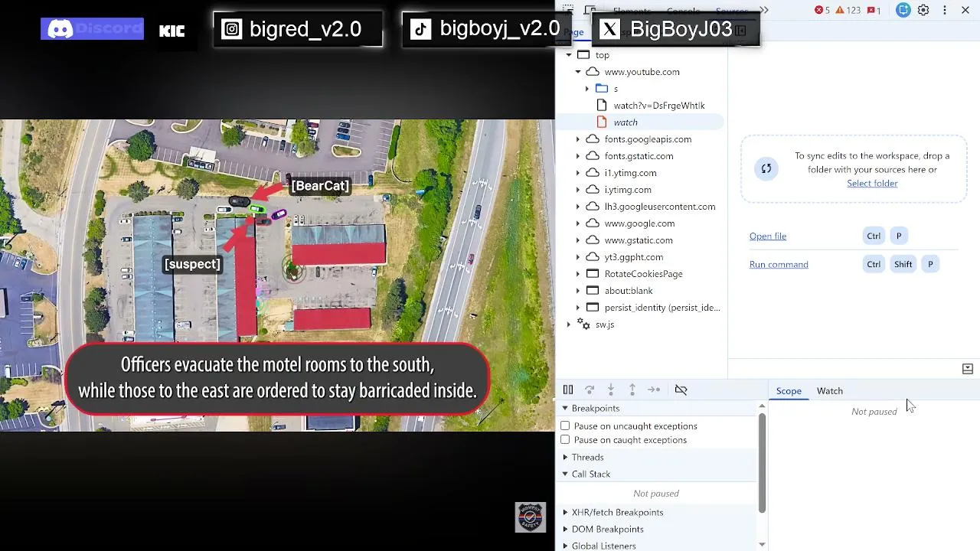980x551 pixels.
Task: Open the DevTools three-dot customize menu
Action: tap(945, 10)
